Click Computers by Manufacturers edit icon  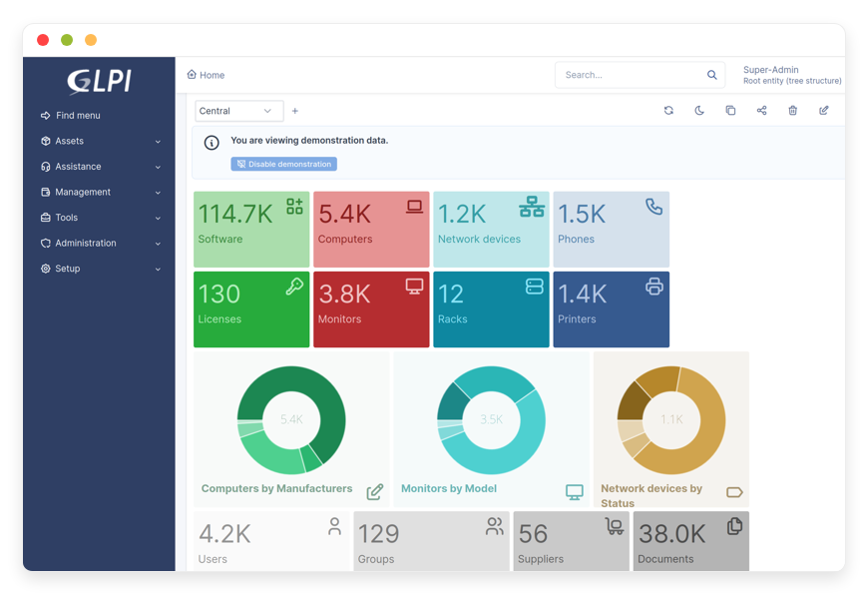[x=375, y=491]
